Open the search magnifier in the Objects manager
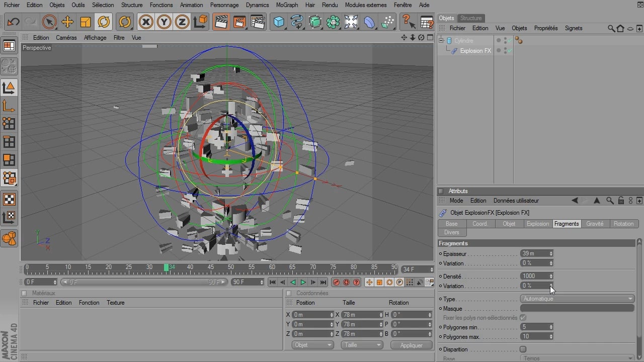The image size is (644, 362). click(x=610, y=28)
